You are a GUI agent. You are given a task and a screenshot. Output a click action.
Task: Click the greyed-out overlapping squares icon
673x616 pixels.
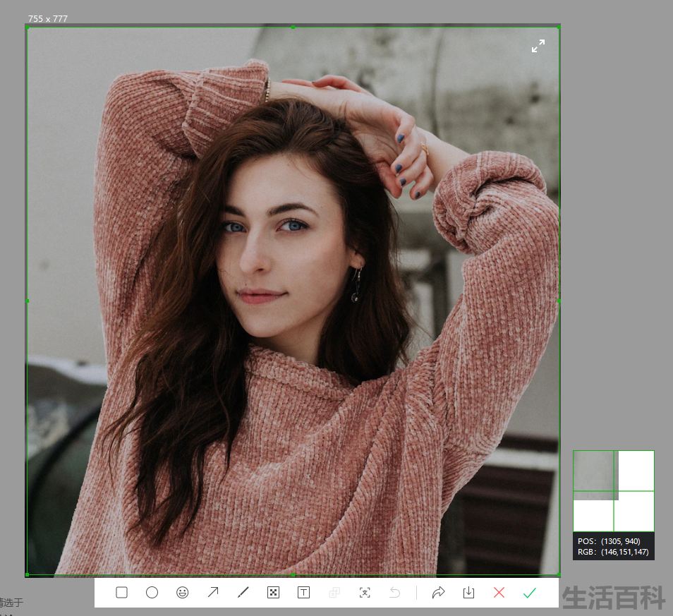click(x=334, y=593)
